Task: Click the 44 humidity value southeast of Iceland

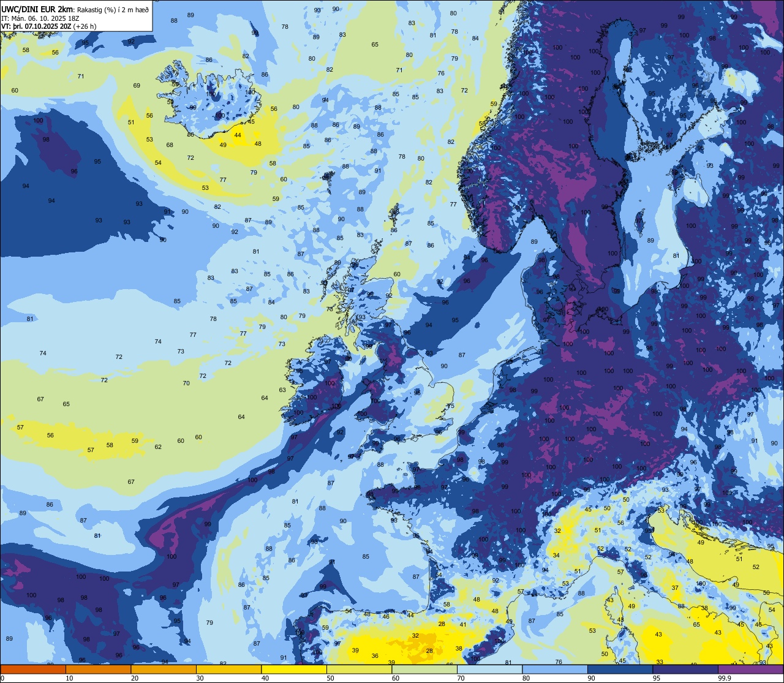Action: click(238, 135)
